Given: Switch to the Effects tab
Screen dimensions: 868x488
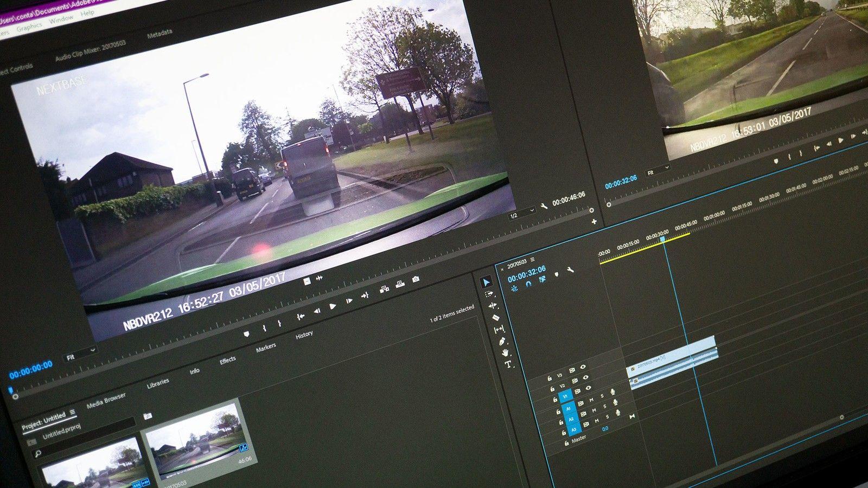Looking at the screenshot, I should [x=228, y=360].
